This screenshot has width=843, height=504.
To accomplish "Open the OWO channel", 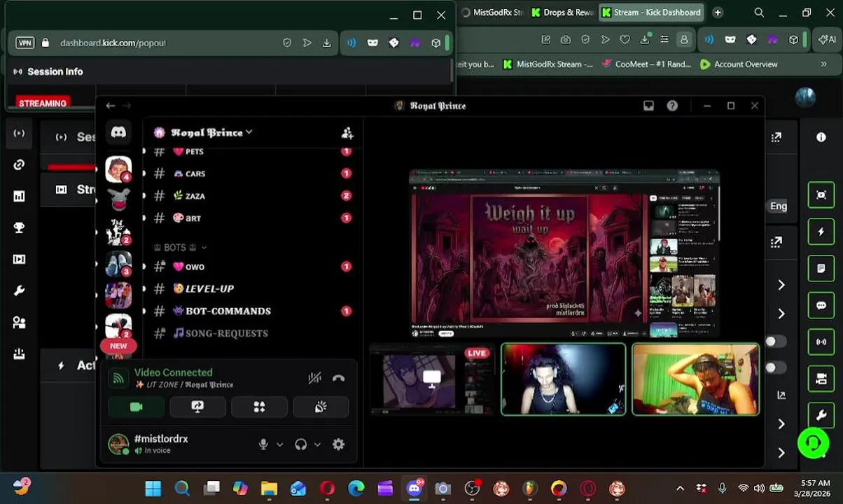I will [253, 267].
